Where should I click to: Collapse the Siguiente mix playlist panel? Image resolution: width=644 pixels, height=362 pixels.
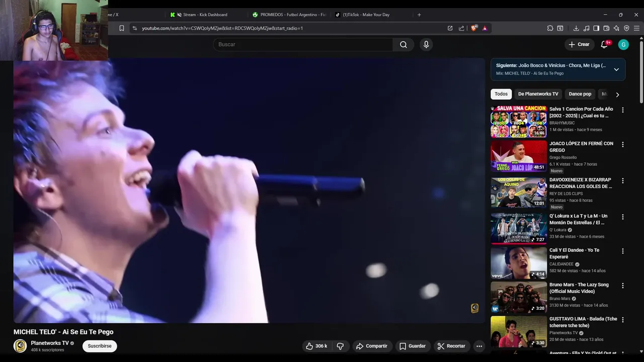coord(616,69)
